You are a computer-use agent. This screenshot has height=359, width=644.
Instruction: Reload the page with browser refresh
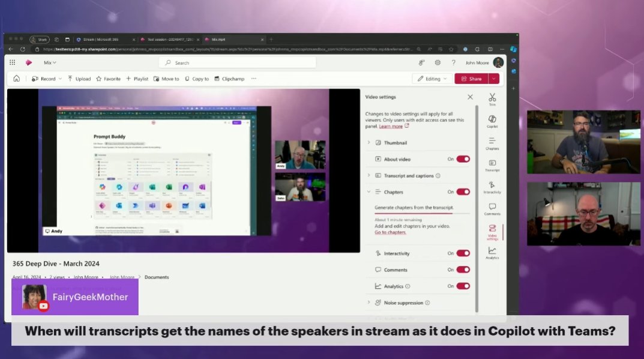pos(23,49)
